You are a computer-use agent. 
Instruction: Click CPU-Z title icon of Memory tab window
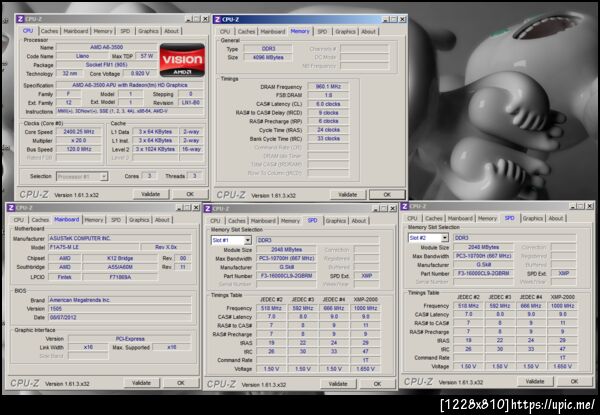coord(217,19)
